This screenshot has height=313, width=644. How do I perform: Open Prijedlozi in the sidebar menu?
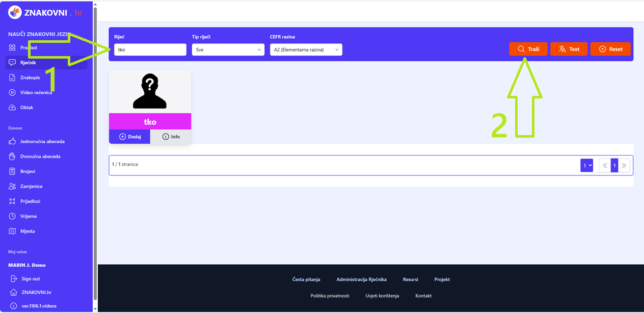(x=30, y=201)
